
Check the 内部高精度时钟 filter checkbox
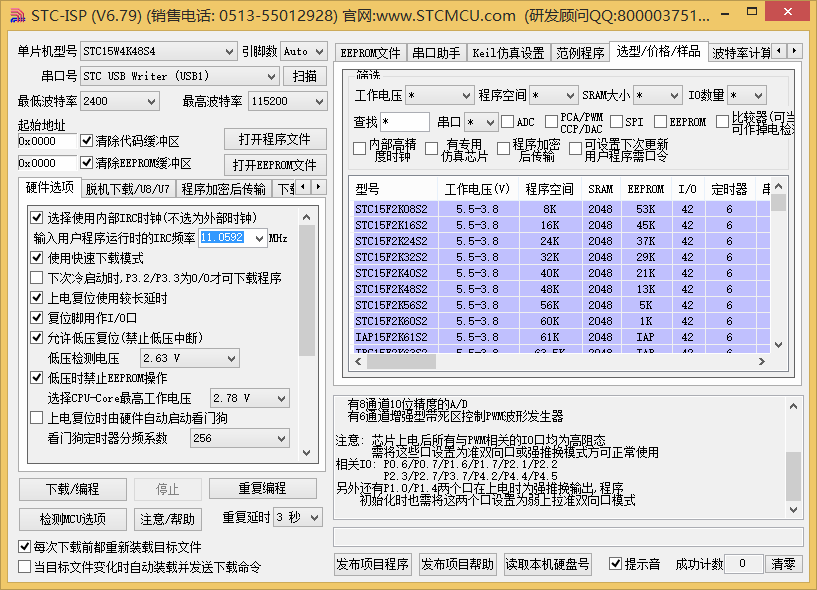click(359, 149)
